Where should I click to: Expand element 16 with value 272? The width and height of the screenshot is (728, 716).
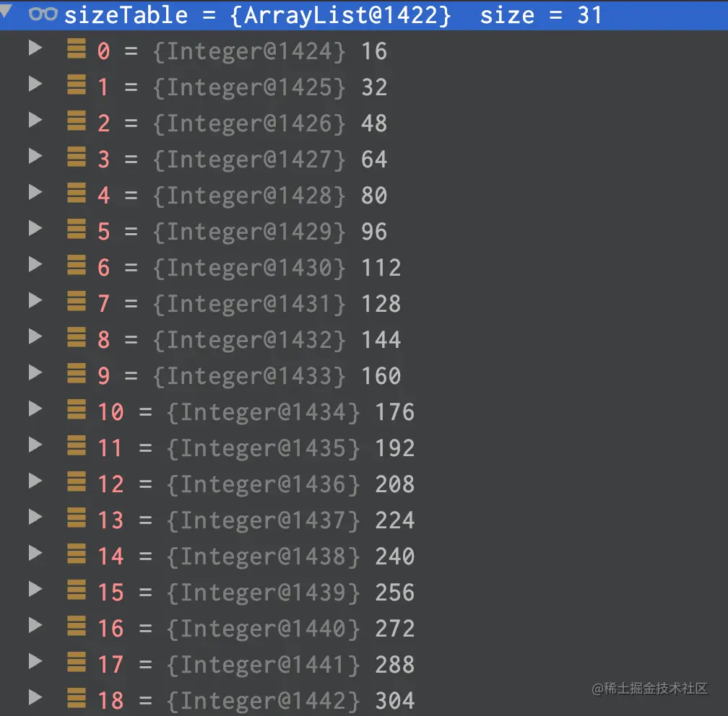pyautogui.click(x=35, y=626)
